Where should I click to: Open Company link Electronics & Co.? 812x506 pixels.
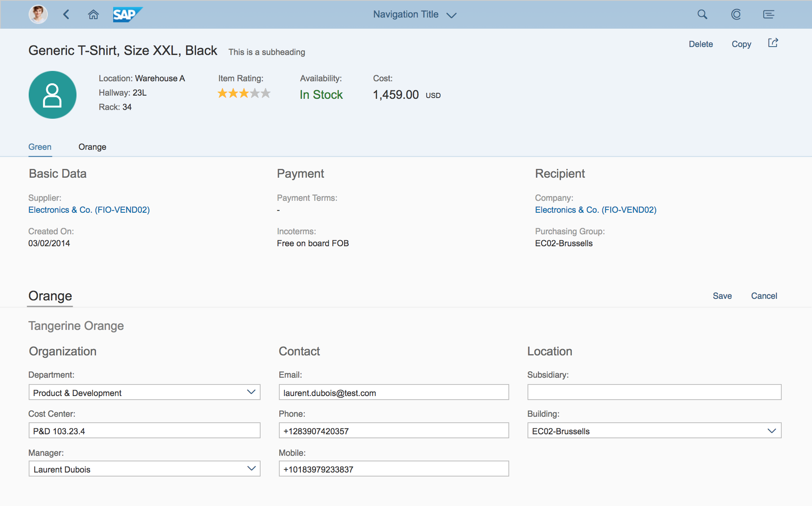pos(596,210)
